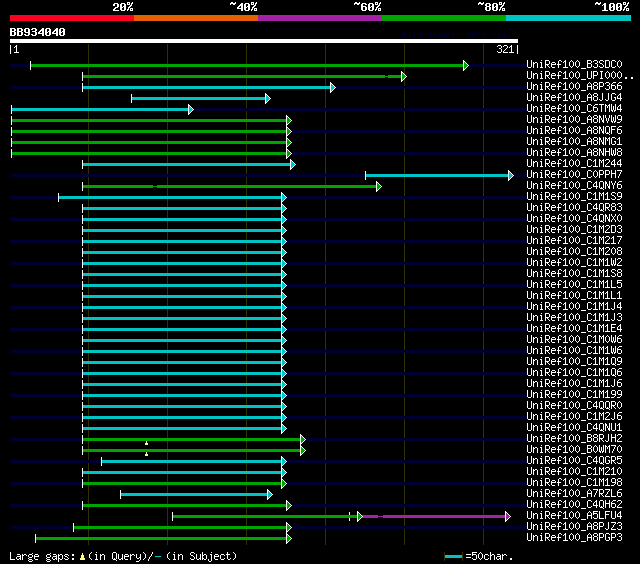The image size is (640, 564).
Task: Select the UniRef100_C4QH62 label
Action: coord(574,505)
